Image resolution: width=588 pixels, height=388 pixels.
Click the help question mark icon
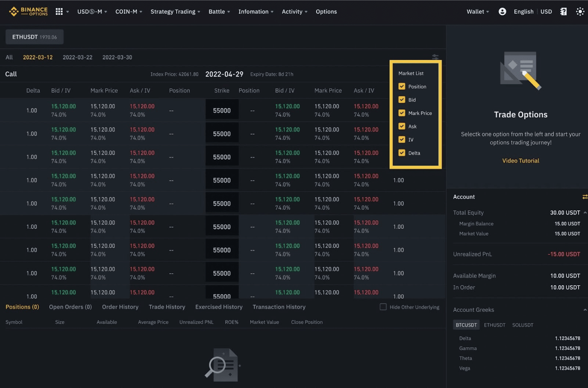tap(563, 12)
